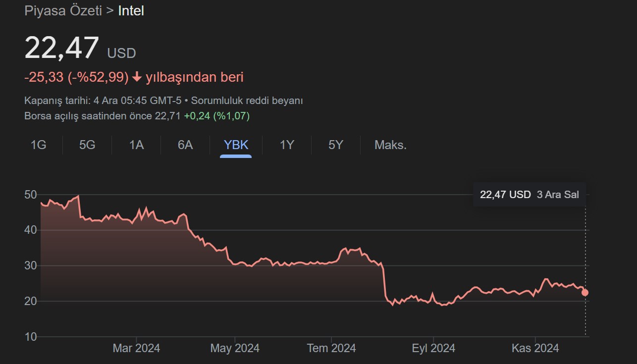
Task: Show the 5Y five-year chart tab
Action: click(x=336, y=145)
